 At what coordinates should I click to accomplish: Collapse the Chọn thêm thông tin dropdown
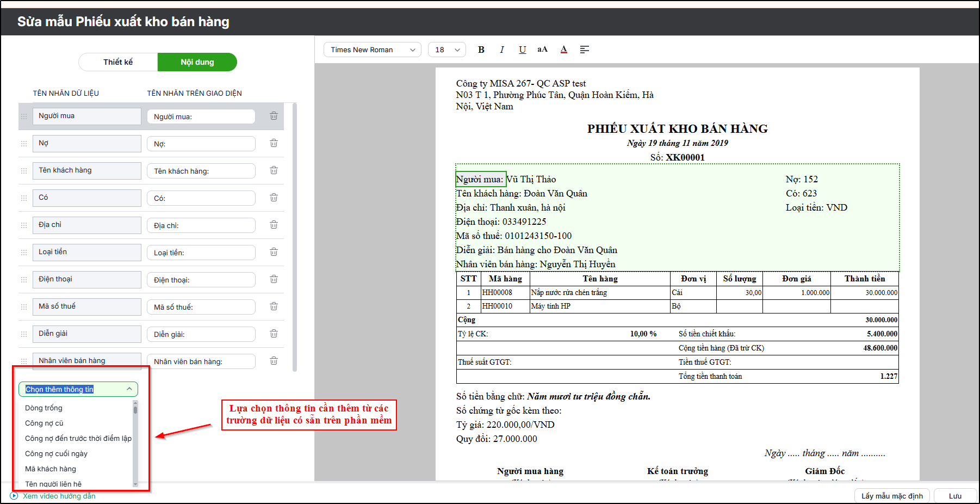129,389
